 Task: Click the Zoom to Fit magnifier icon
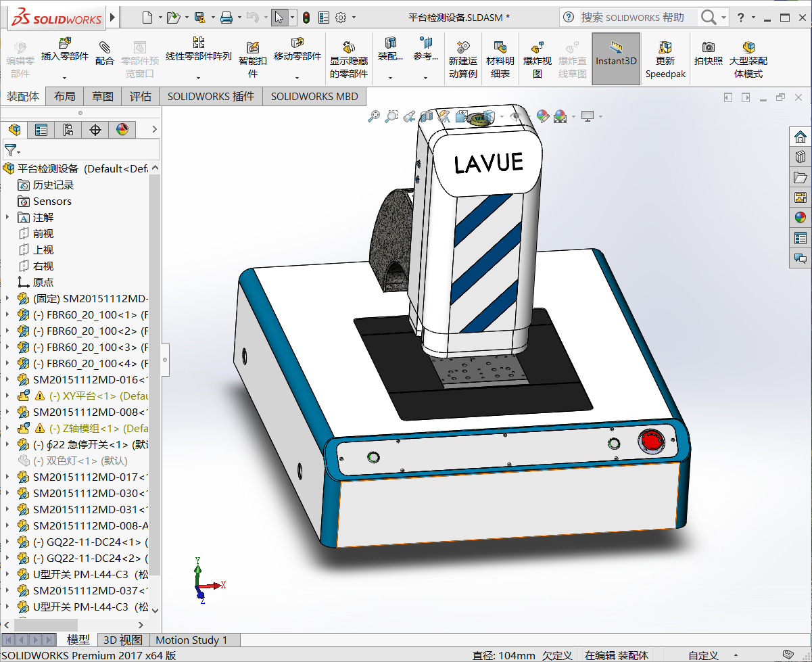(x=374, y=116)
